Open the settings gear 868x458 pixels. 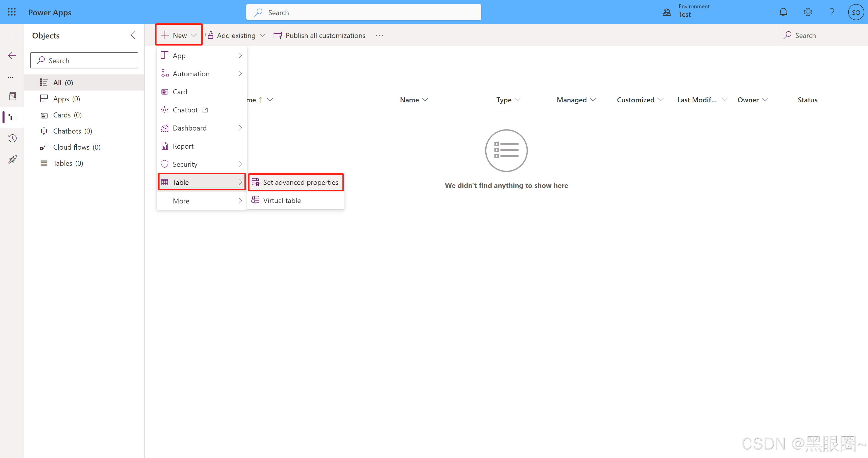(808, 12)
